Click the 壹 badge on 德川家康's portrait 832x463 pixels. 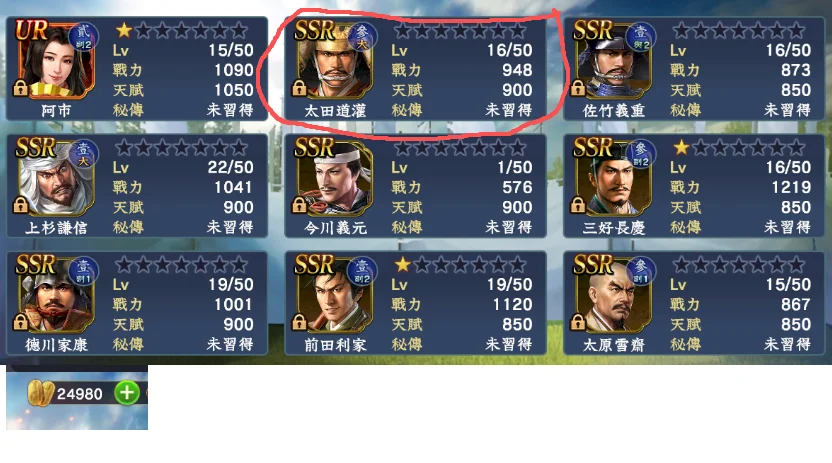83,270
